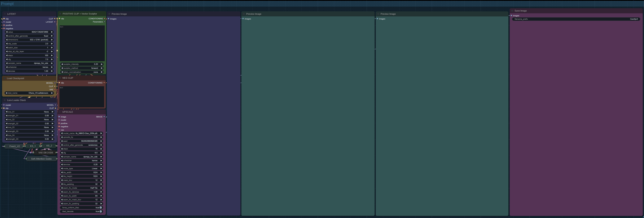Click the FreeU_V2 collapsed node
This screenshot has height=218, width=644.
[x=15, y=146]
